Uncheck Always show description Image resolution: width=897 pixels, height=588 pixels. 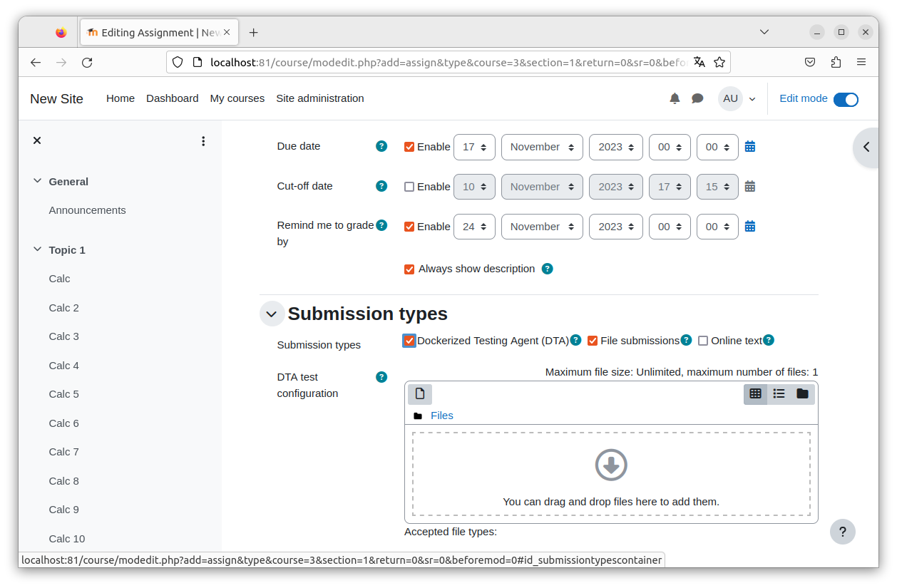409,269
